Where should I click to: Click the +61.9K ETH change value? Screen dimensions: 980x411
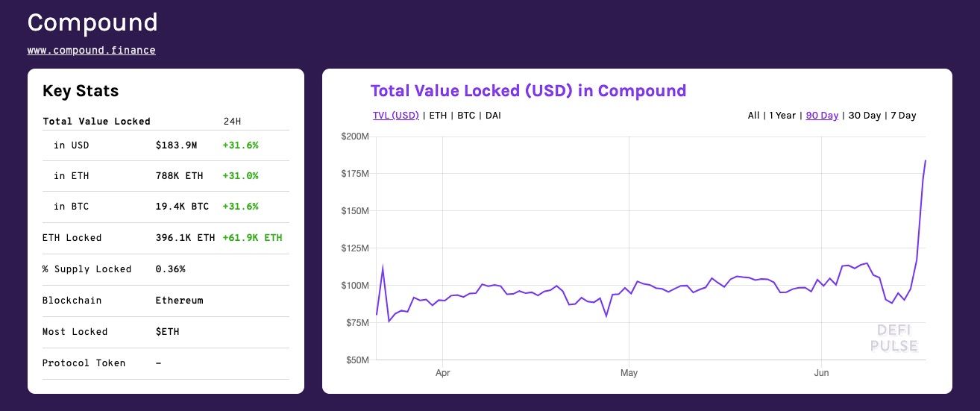point(252,238)
